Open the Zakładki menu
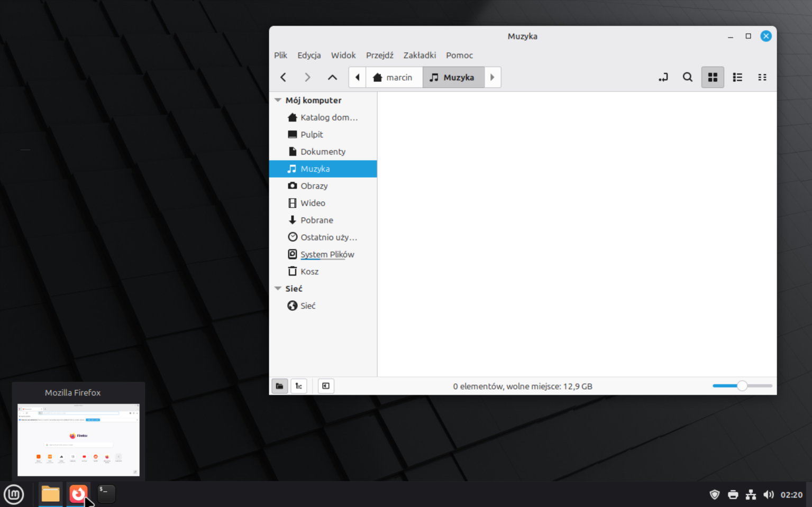Image resolution: width=812 pixels, height=507 pixels. (419, 56)
